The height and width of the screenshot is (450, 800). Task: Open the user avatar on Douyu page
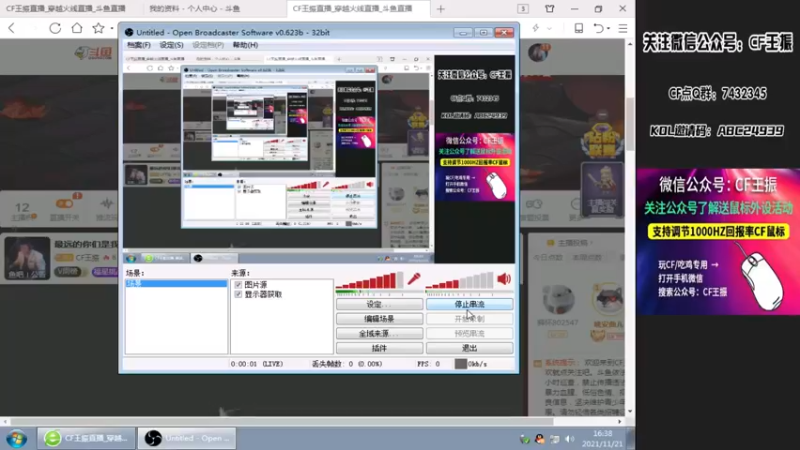[x=538, y=53]
